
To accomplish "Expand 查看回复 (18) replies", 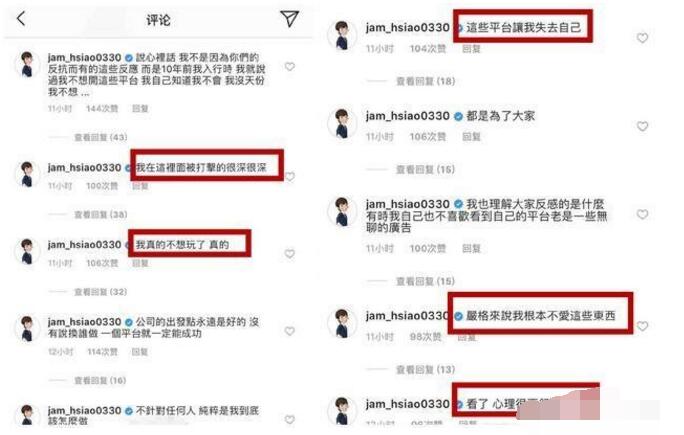I will coord(425,81).
